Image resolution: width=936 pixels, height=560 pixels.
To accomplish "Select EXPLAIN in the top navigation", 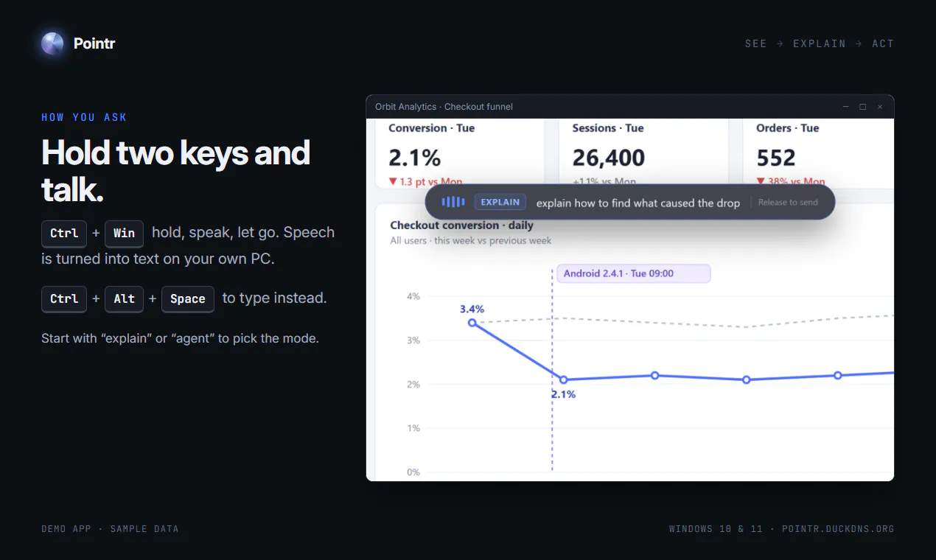I will tap(820, 43).
